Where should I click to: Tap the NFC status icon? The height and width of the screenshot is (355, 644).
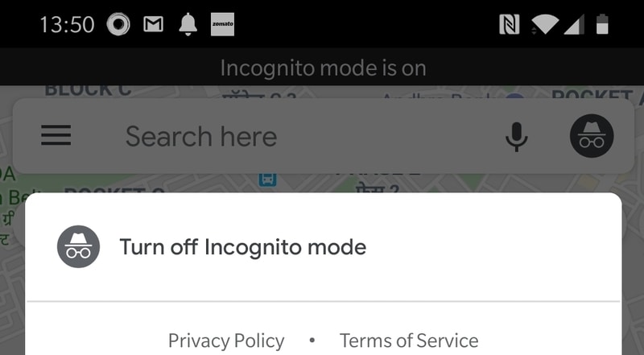(509, 25)
